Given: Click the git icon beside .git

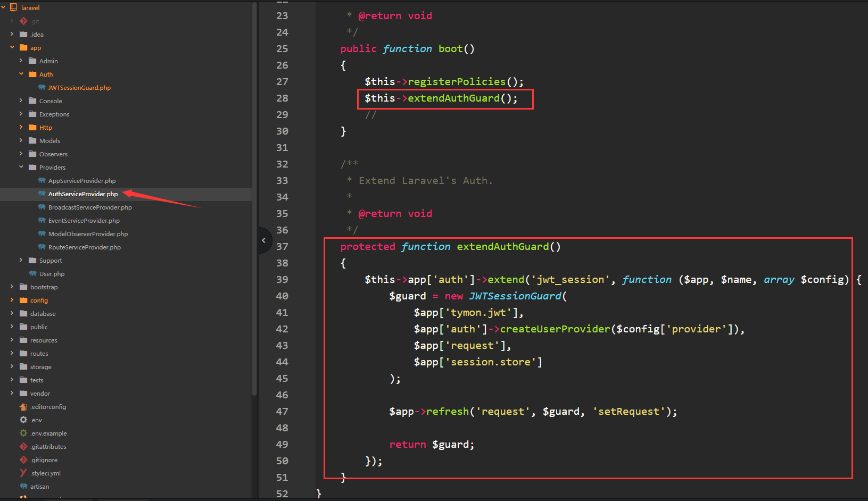Looking at the screenshot, I should [23, 21].
